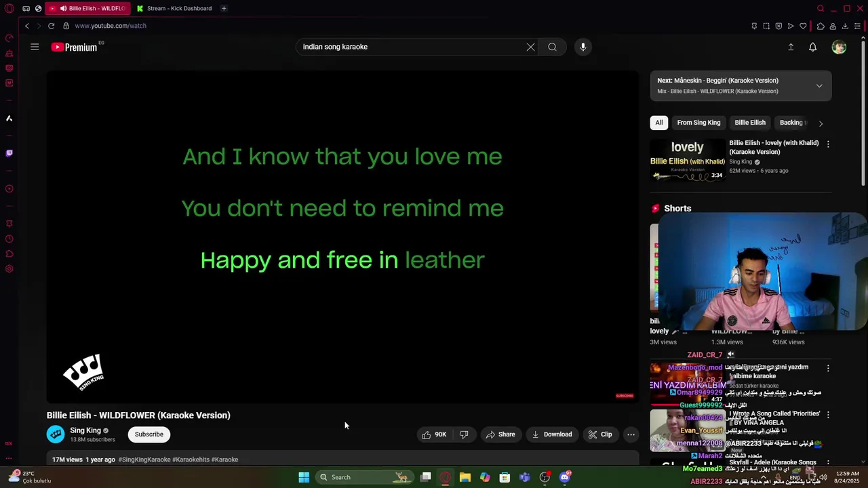This screenshot has width=868, height=488.
Task: Open options for Seni yazdım kalbime karaoke
Action: click(827, 368)
